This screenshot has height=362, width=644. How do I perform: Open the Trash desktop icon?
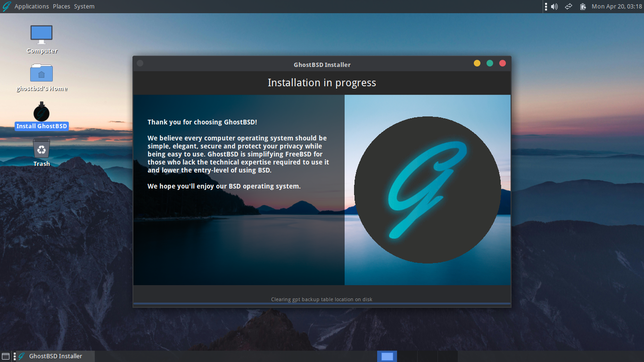click(41, 150)
